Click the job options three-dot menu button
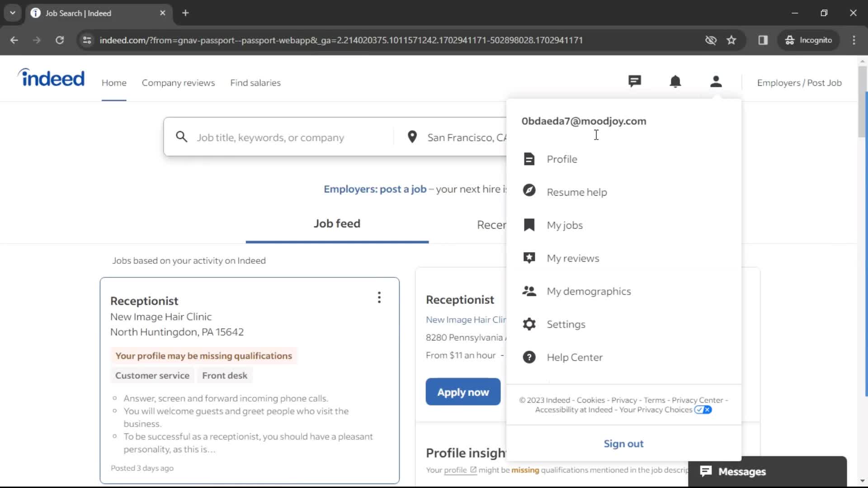This screenshot has height=488, width=868. tap(379, 297)
